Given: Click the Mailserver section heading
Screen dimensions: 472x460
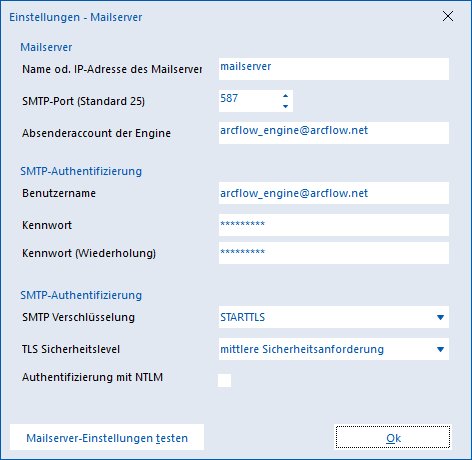Looking at the screenshot, I should point(46,47).
